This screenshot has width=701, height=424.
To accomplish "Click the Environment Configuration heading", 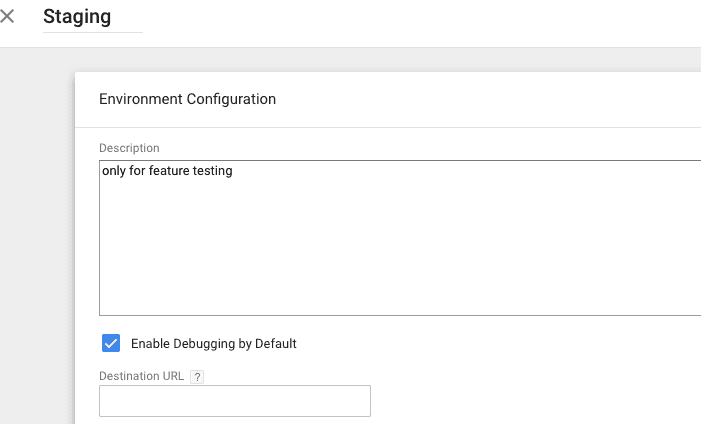I will click(x=187, y=99).
